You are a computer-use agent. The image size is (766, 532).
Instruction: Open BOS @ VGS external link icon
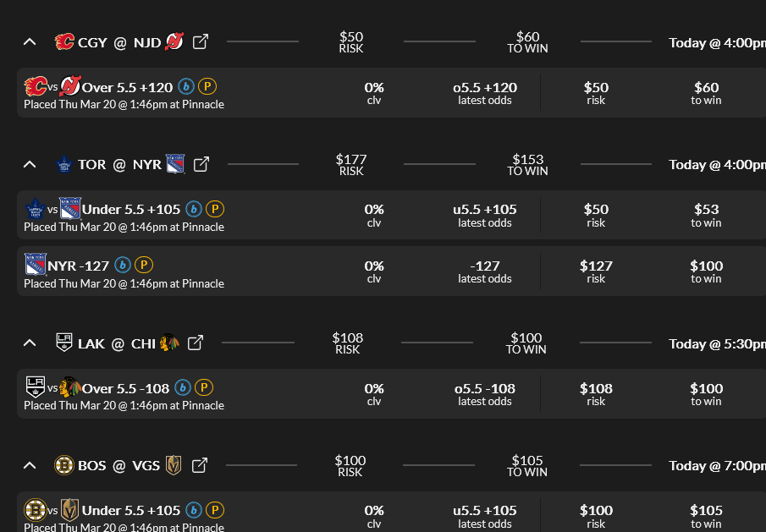(x=199, y=465)
